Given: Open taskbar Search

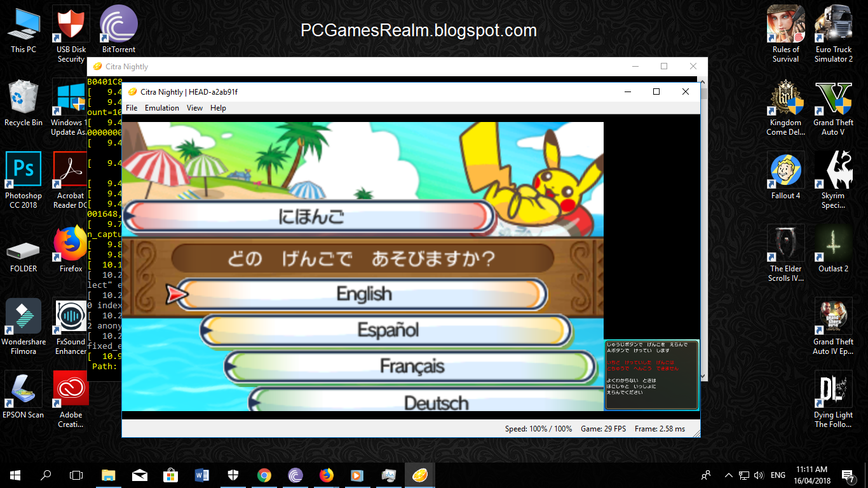Looking at the screenshot, I should point(46,475).
